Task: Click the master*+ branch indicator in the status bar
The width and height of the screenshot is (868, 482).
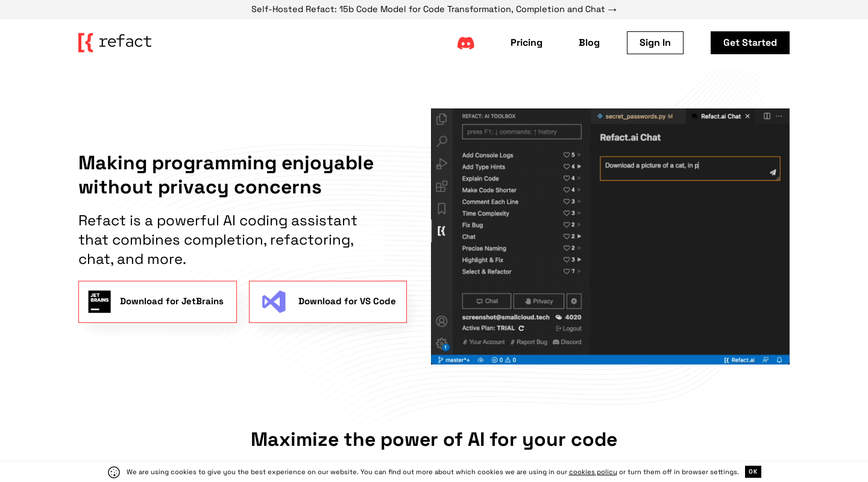Action: tap(454, 360)
